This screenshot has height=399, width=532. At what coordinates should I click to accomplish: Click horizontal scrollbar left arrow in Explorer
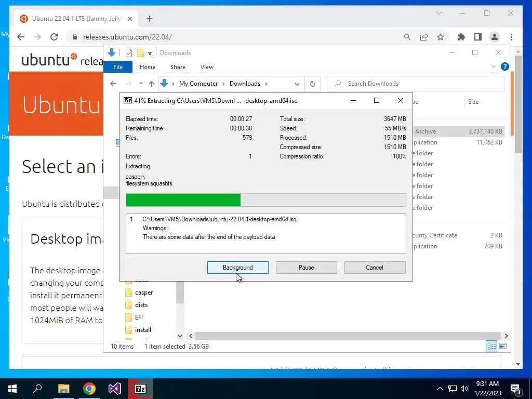[x=191, y=336]
